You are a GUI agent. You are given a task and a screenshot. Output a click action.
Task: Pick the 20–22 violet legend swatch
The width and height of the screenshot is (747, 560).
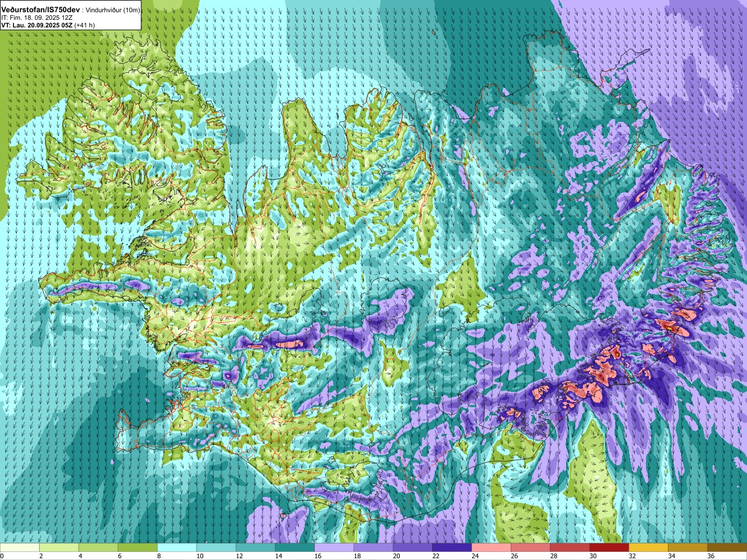[x=413, y=548]
